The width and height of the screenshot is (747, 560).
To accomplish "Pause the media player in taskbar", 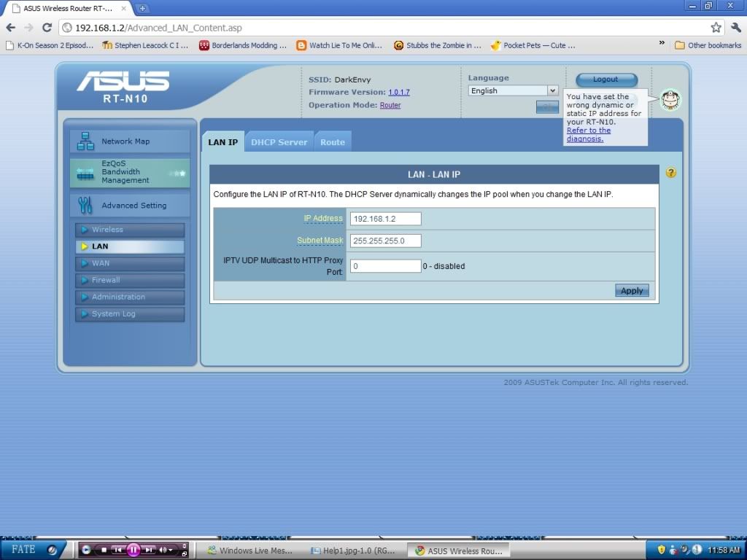I will [133, 550].
